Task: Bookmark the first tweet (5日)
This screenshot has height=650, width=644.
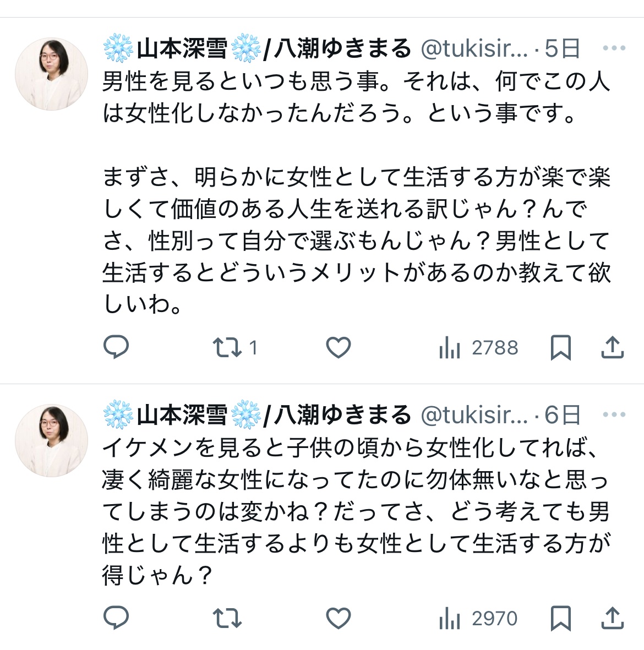Action: pyautogui.click(x=561, y=347)
